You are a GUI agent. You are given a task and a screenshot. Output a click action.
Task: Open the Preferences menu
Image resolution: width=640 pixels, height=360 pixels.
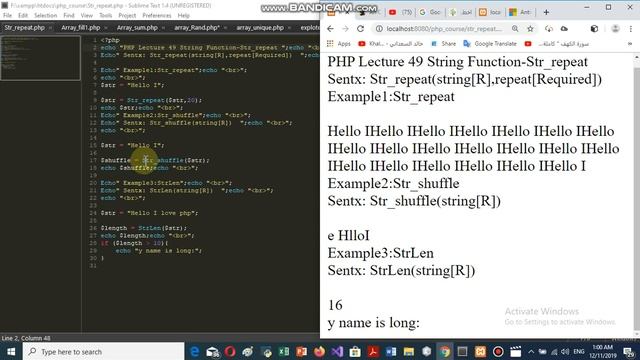[x=157, y=16]
